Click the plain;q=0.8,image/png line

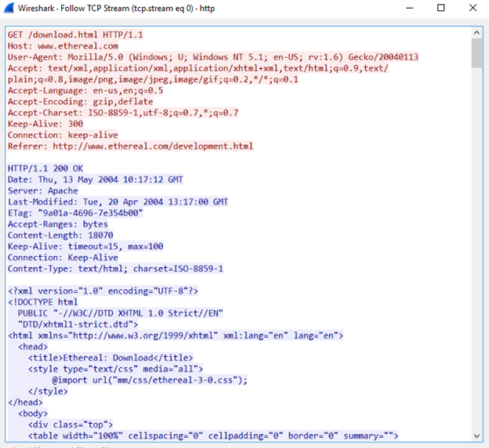[x=153, y=79]
